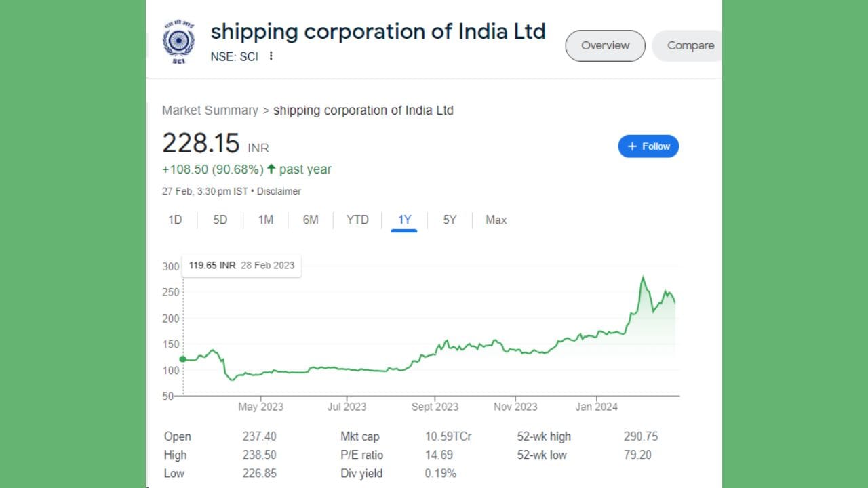This screenshot has width=868, height=488.
Task: Show the Max price history
Action: [x=496, y=220]
